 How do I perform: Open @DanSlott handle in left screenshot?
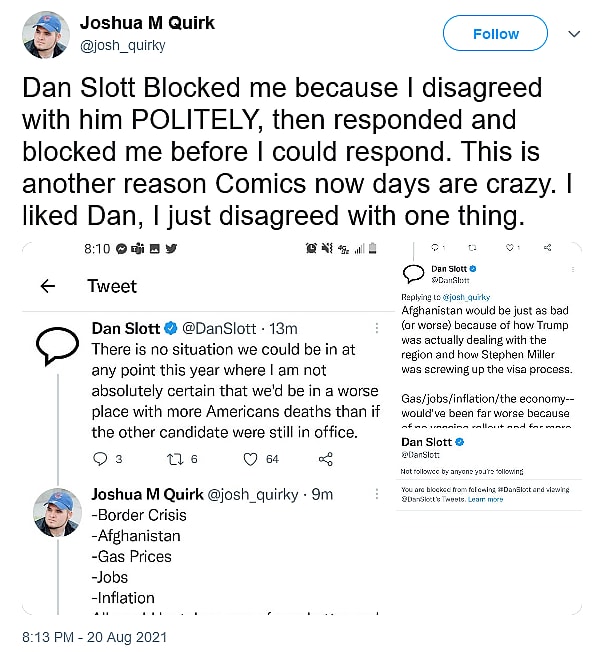[x=224, y=328]
